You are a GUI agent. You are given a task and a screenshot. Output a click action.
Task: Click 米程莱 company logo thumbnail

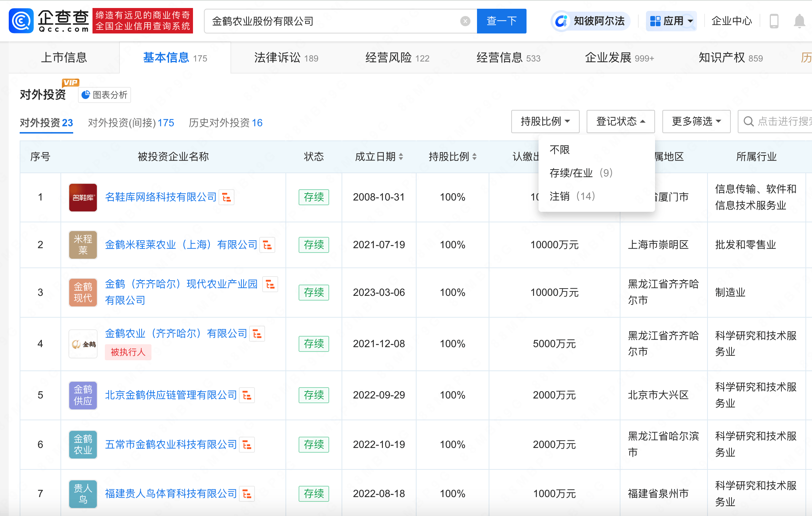click(x=83, y=245)
